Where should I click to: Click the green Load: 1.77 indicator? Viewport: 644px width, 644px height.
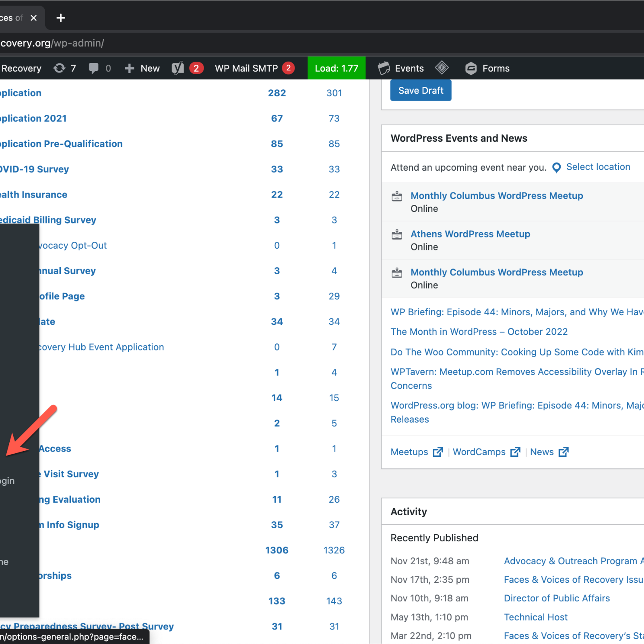point(336,68)
